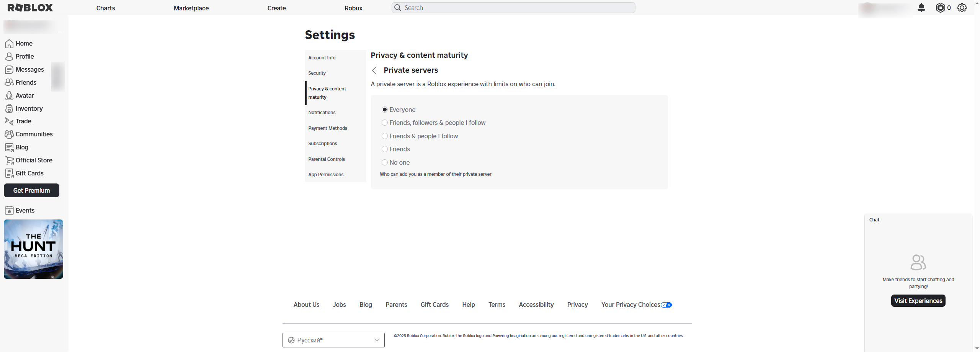
Task: Open Payment Methods settings tab
Action: click(x=336, y=128)
